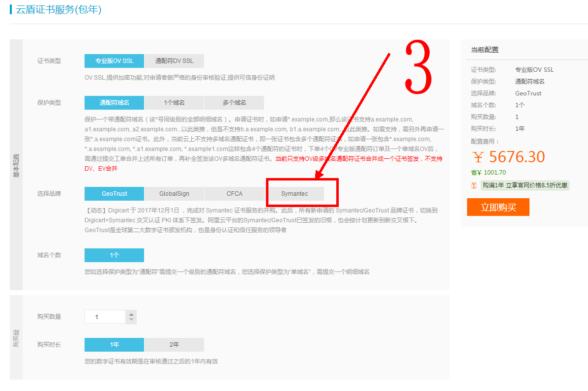Viewport: 588px width, 391px height.
Task: Select 专业版OV SSL certificate type
Action: [x=114, y=61]
